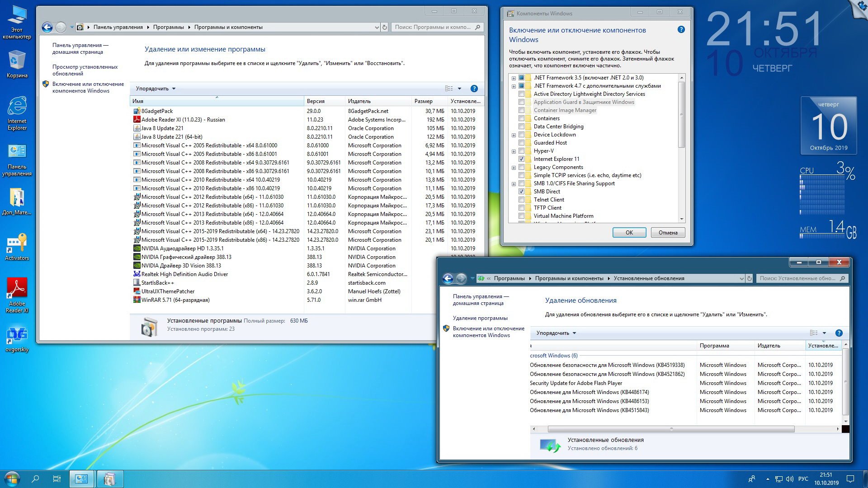Expand Legacy Components tree node
This screenshot has width=868, height=488.
[x=514, y=168]
